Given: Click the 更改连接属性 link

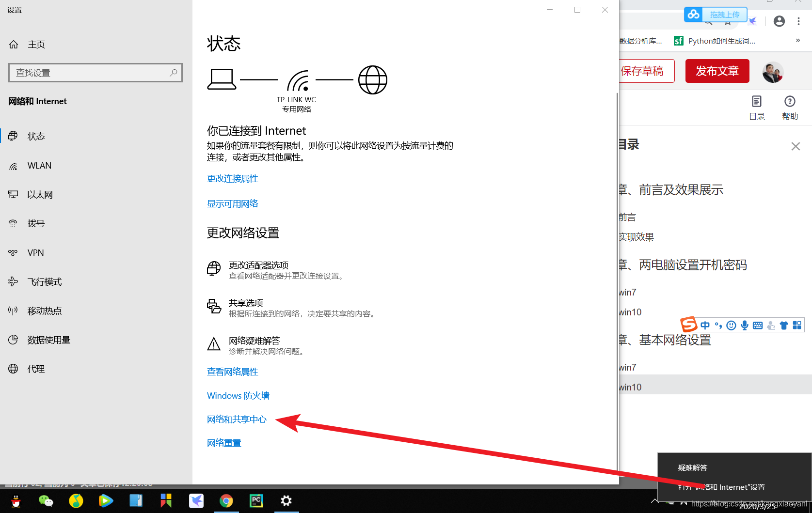Looking at the screenshot, I should [233, 179].
